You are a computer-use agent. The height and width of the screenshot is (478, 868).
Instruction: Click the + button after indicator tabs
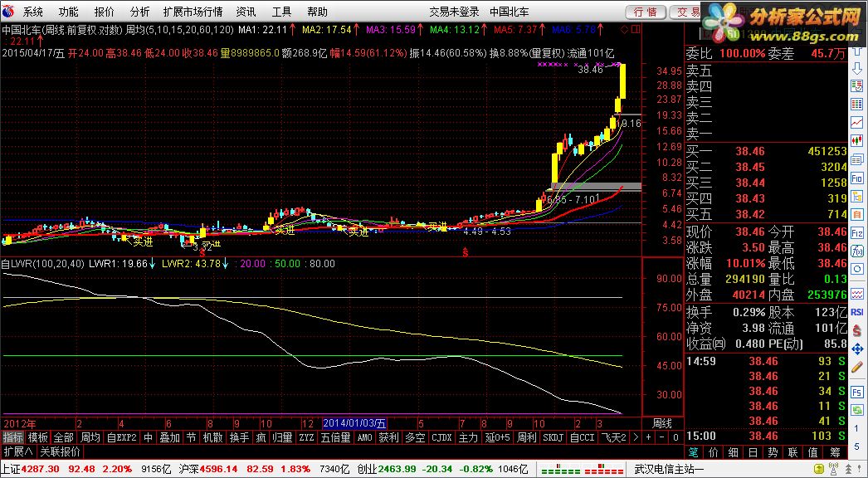coord(648,437)
